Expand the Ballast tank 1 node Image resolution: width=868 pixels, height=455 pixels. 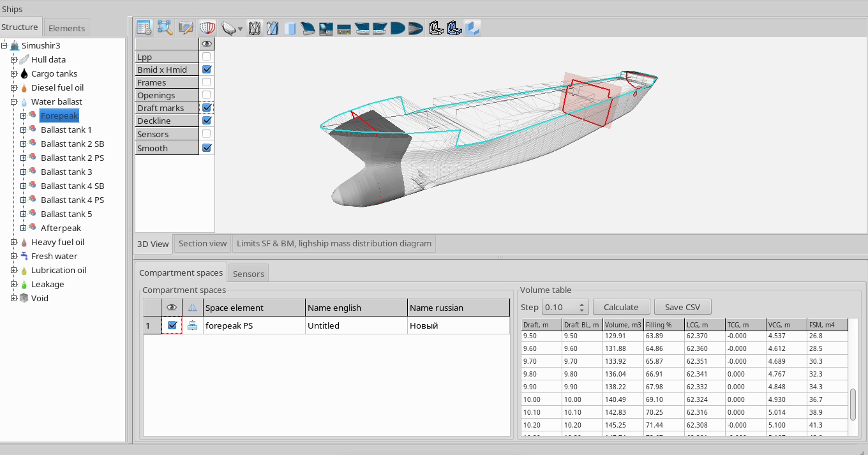23,130
